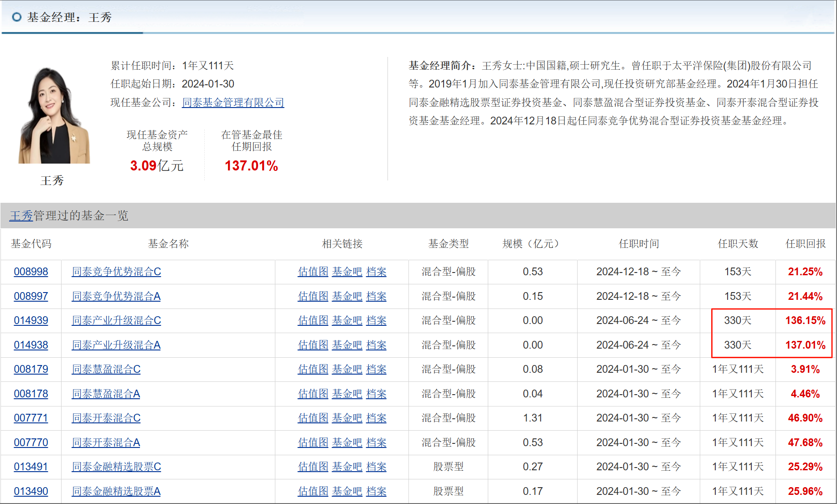The width and height of the screenshot is (837, 504).
Task: Open 估值图 for 同泰开泰混合C
Action: pos(313,418)
